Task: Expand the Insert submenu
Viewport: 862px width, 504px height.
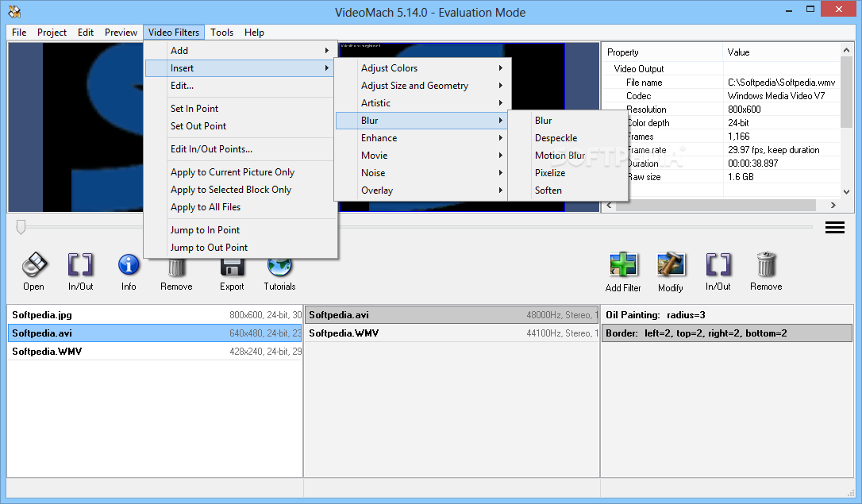Action: tap(240, 68)
